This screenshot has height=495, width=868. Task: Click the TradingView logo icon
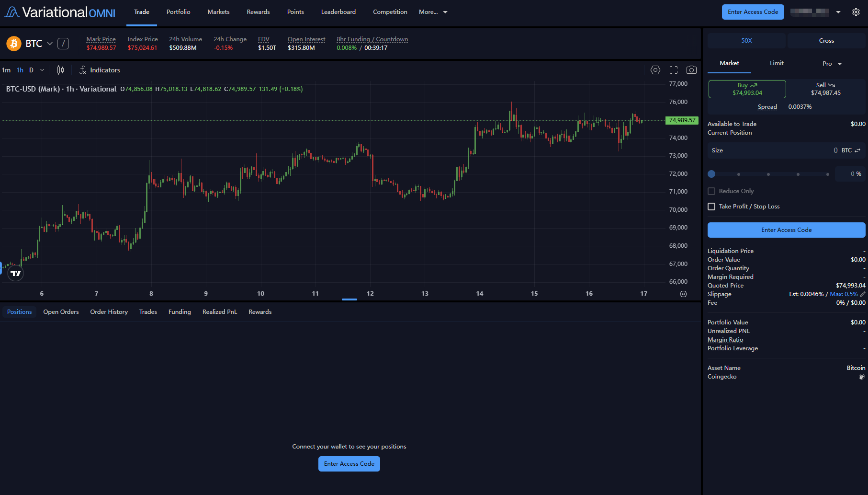click(x=16, y=273)
